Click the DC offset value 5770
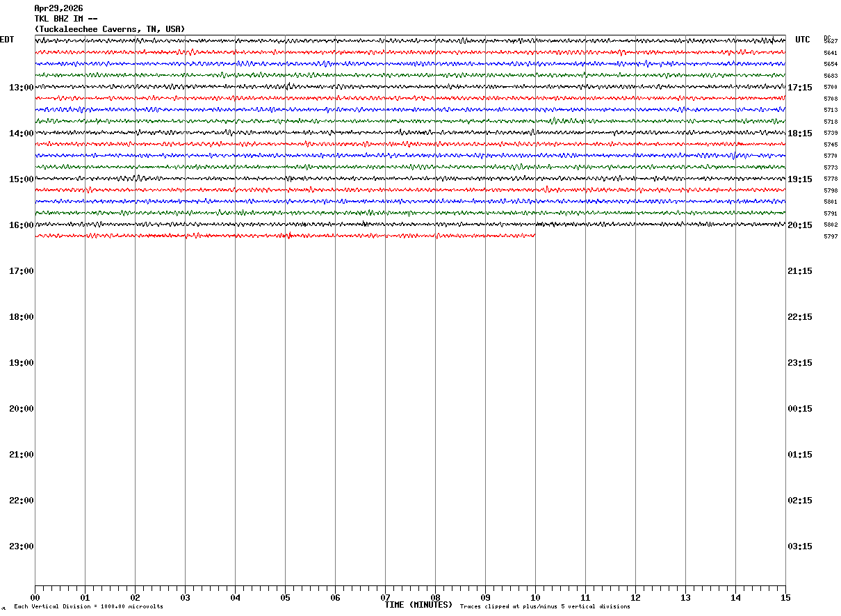 coord(831,156)
